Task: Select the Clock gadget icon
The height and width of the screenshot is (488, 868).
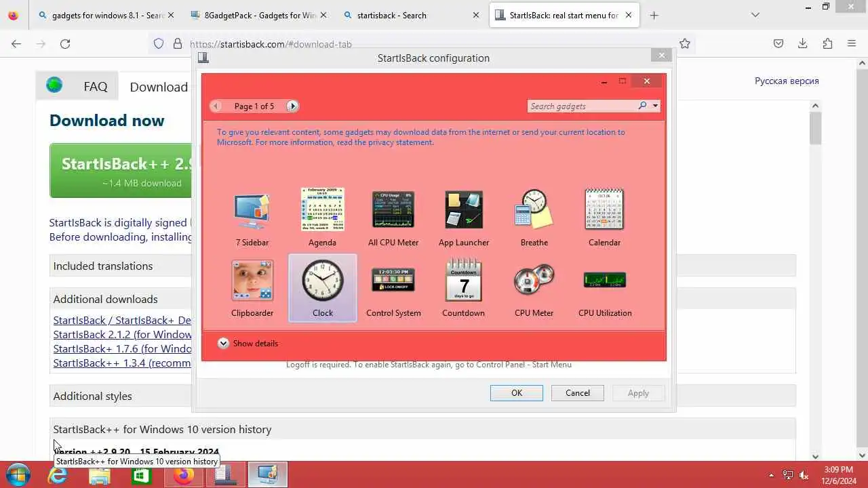Action: coord(323,281)
